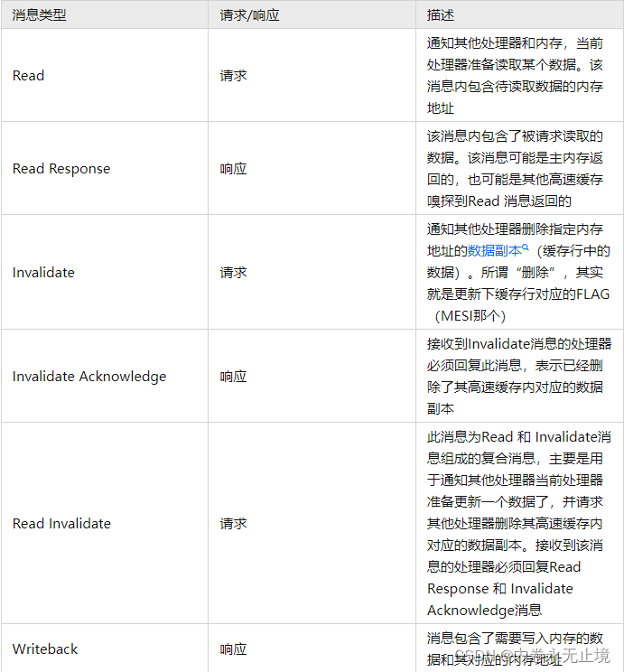
Task: Click 请求 in the Invalidate row
Action: 234,273
